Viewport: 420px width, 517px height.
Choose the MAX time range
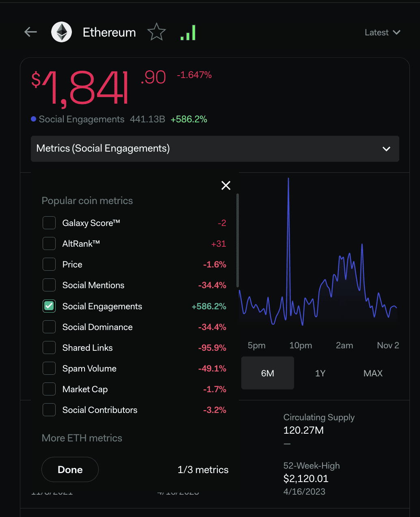coord(373,373)
